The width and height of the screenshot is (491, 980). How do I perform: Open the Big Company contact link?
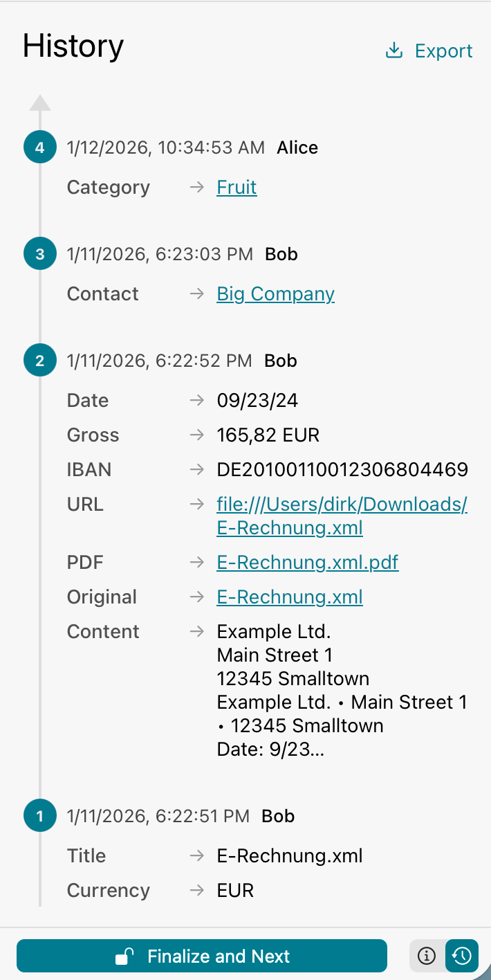[275, 294]
